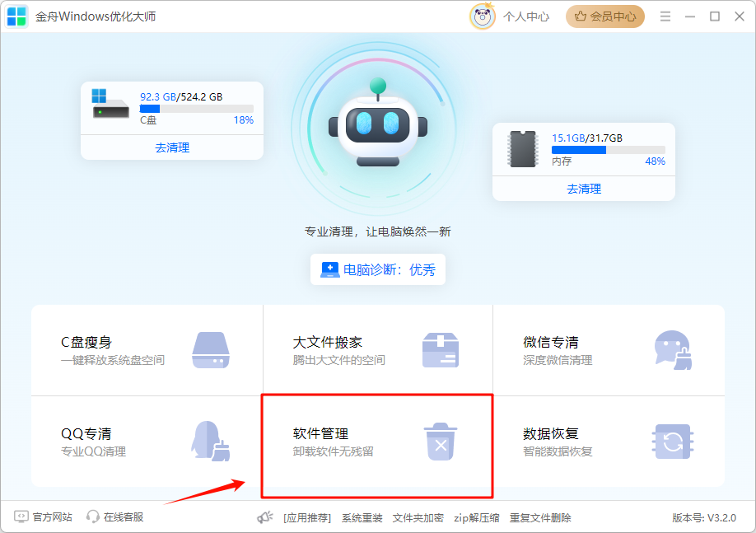
Task: Click the slogan 专业清理，让电脑焕然一新
Action: pyautogui.click(x=377, y=231)
